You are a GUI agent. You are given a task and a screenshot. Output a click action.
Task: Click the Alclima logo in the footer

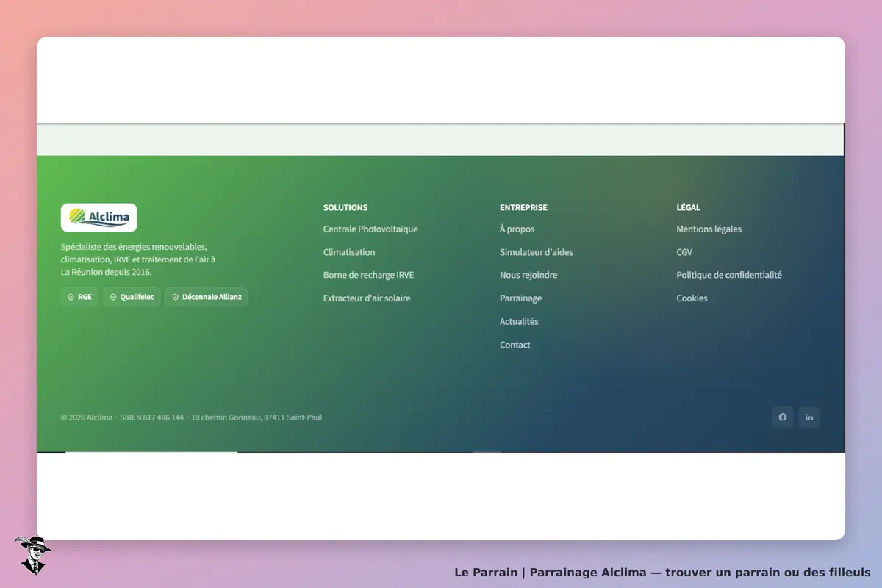[x=98, y=218]
